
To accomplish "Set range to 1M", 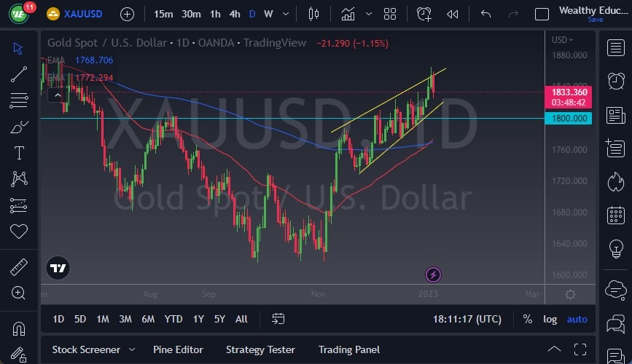I will (102, 319).
